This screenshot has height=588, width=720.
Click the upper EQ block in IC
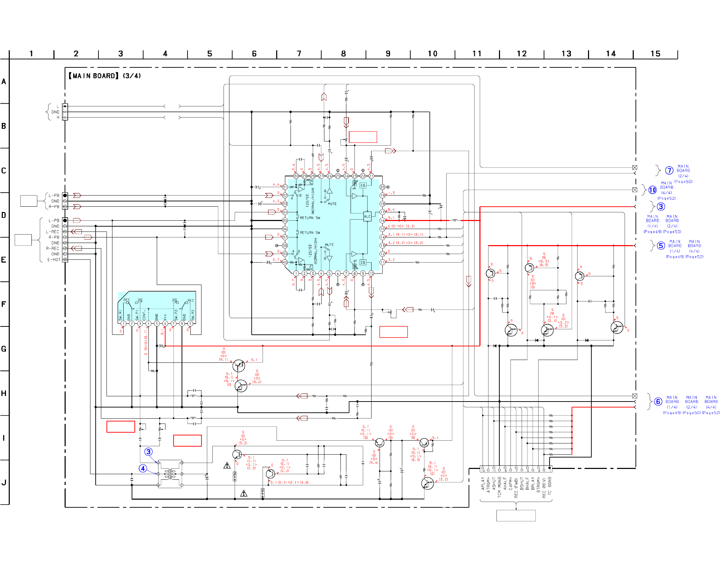pos(363,185)
